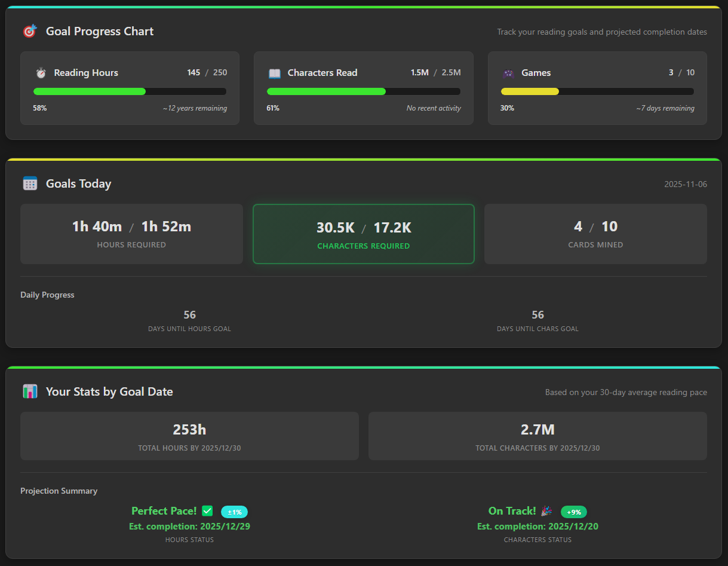Select the highlighted Characters Required card

click(x=364, y=234)
